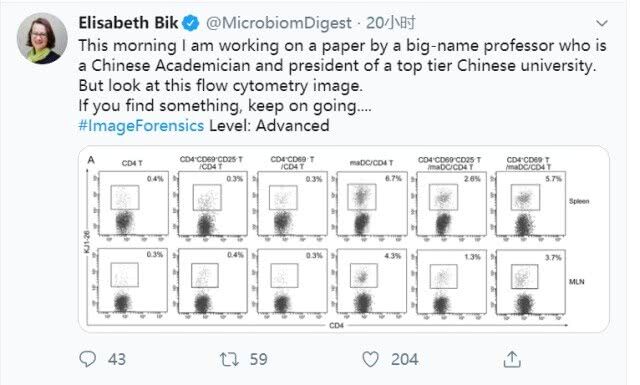Click the MLN plot showing 3.7%
The width and height of the screenshot is (640, 385).
point(531,283)
